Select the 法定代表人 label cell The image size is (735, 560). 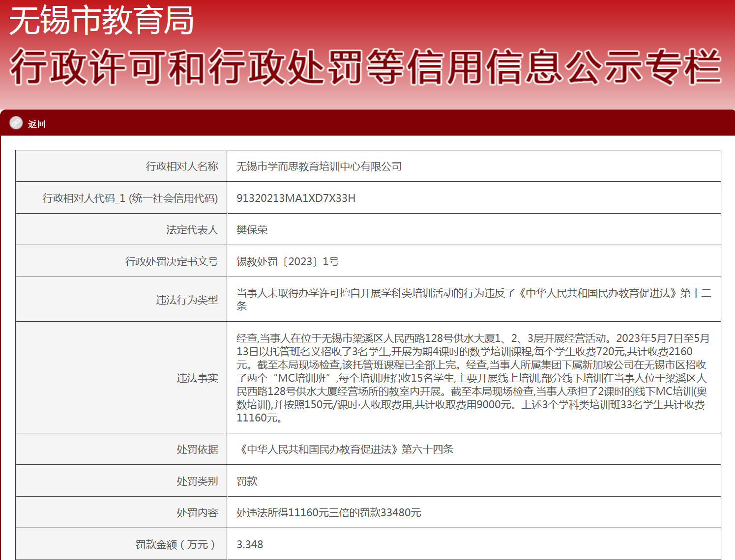click(x=121, y=229)
